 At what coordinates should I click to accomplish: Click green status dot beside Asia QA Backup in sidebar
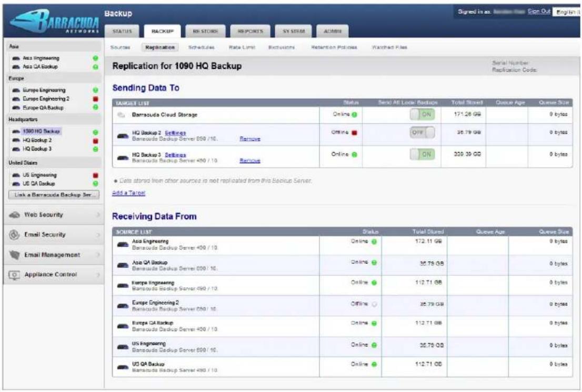click(x=95, y=67)
